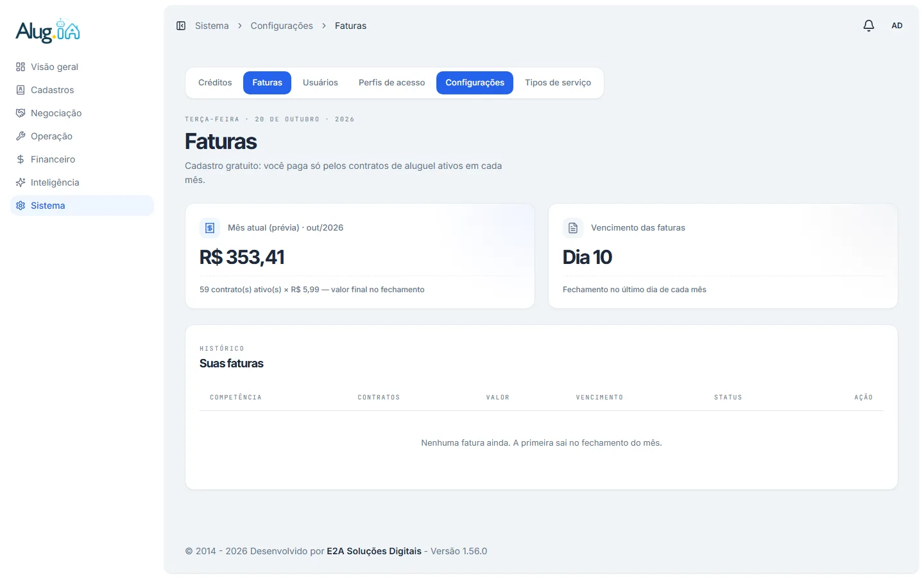Open the notifications bell
The image size is (924, 578).
tap(869, 26)
